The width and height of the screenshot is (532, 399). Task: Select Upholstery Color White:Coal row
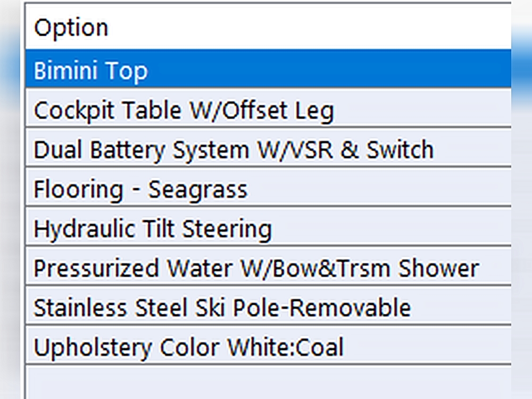click(188, 347)
